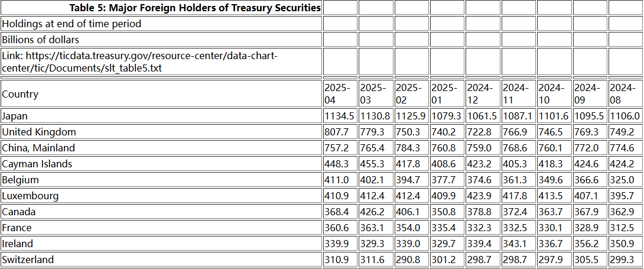Click Japan's 2025-04 value 1134.5

pyautogui.click(x=340, y=116)
